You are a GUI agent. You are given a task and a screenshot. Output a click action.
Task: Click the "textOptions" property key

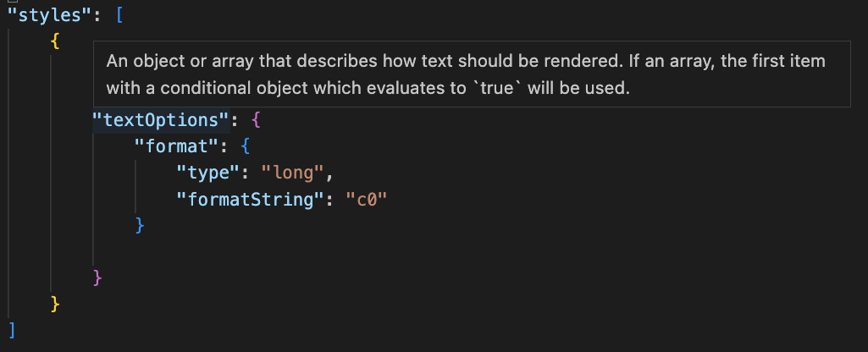pos(161,120)
